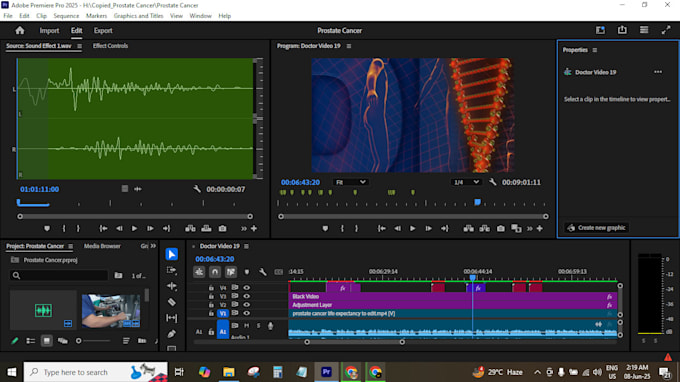This screenshot has height=382, width=680.
Task: Select the Razor tool
Action: click(x=171, y=302)
